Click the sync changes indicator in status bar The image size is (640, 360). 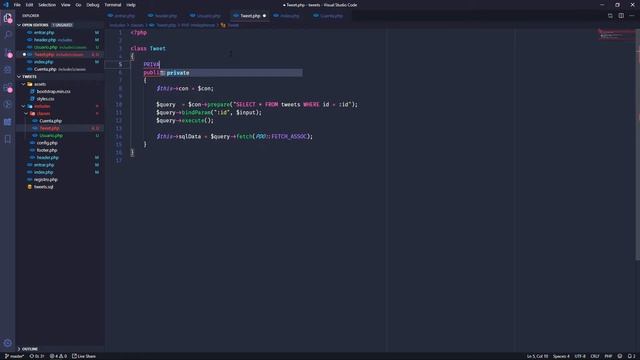coord(37,356)
